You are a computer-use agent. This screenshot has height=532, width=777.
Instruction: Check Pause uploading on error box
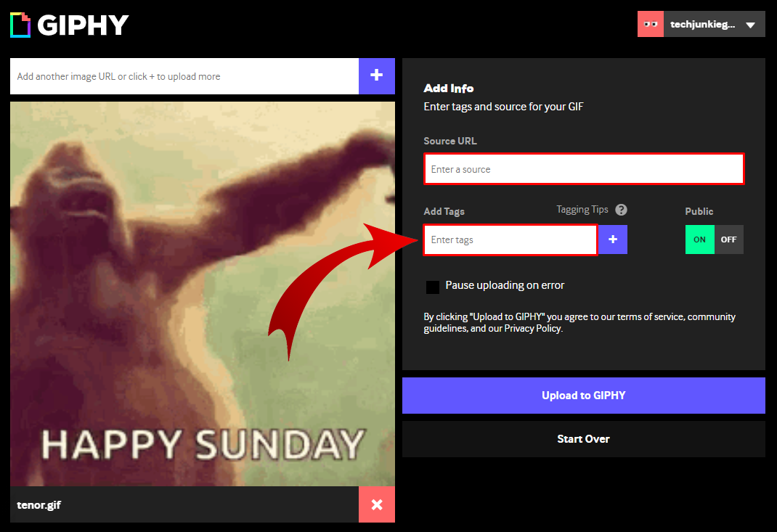tap(433, 287)
